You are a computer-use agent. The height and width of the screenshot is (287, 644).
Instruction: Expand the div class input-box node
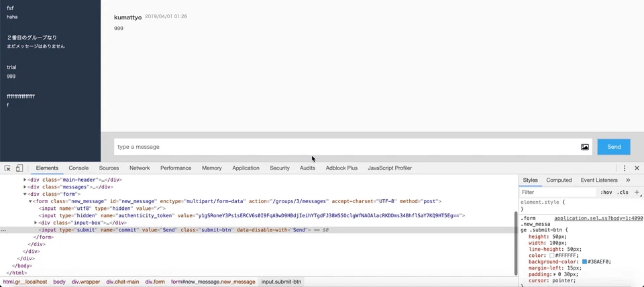(36, 223)
